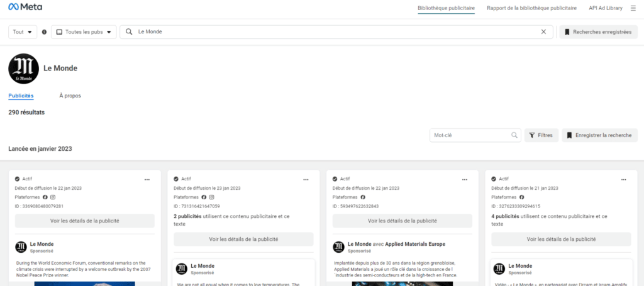Click Le Monde name in ad 731316421647059
The width and height of the screenshot is (644, 286).
tap(203, 266)
